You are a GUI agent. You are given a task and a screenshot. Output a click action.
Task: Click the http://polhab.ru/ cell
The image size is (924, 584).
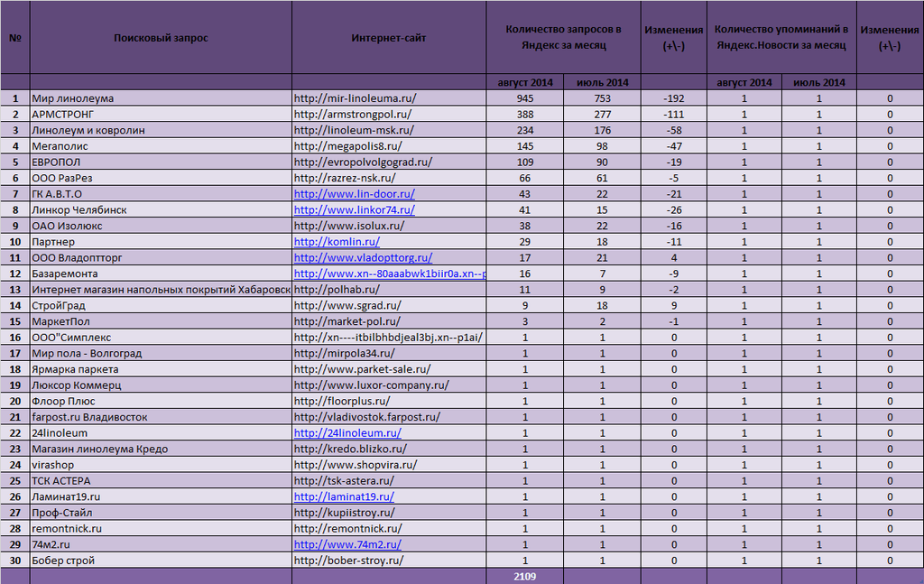389,290
